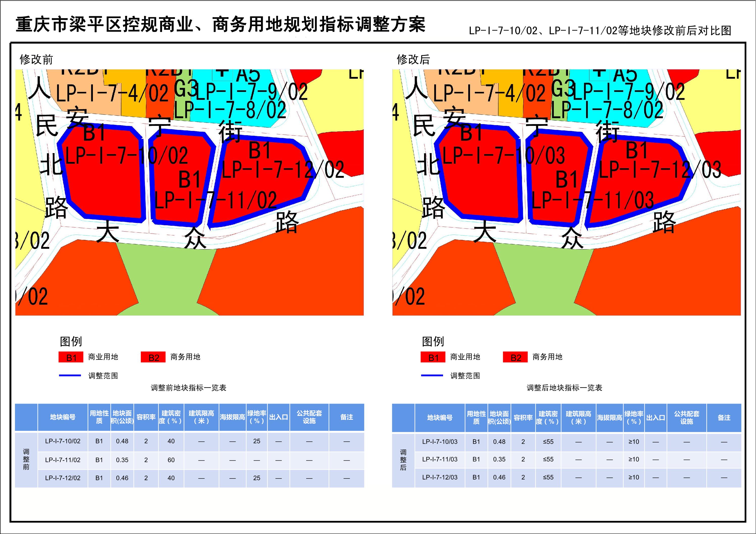This screenshot has height=534, width=756.
Task: Click the G3 green label on the right map
Action: tap(562, 88)
